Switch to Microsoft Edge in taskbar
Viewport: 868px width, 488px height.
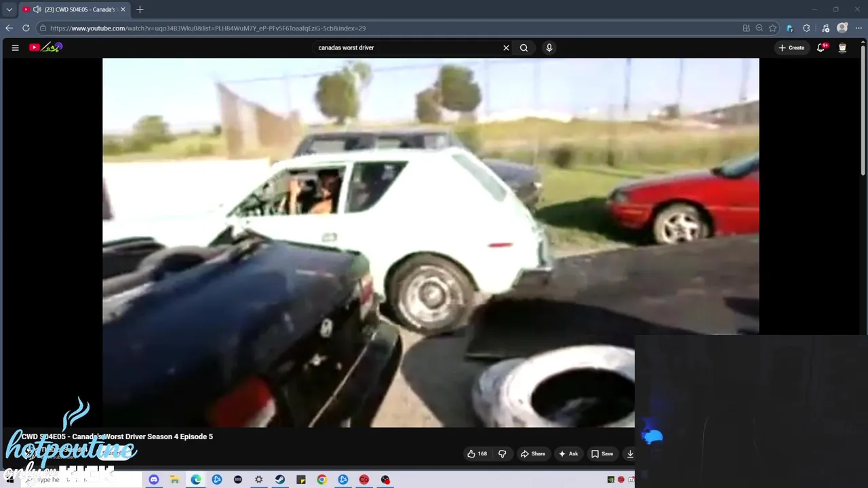(195, 480)
